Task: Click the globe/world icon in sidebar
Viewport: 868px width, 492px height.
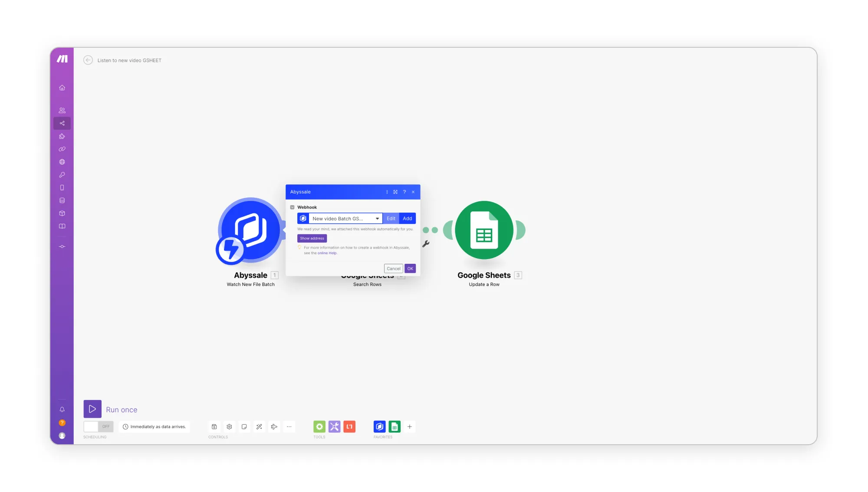Action: pyautogui.click(x=62, y=161)
